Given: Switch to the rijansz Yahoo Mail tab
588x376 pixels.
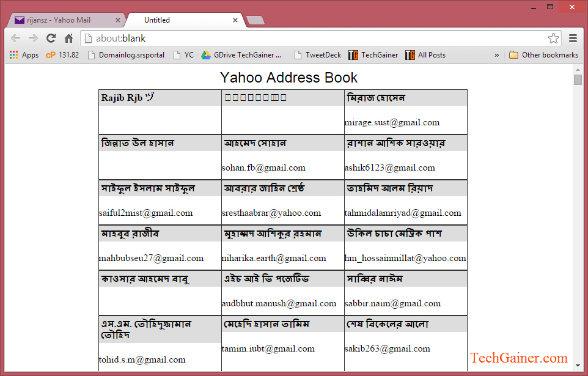Looking at the screenshot, I should point(61,19).
